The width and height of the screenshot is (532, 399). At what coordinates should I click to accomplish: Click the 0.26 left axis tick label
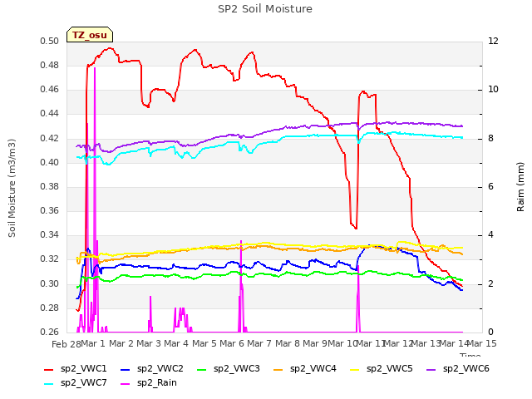50,332
